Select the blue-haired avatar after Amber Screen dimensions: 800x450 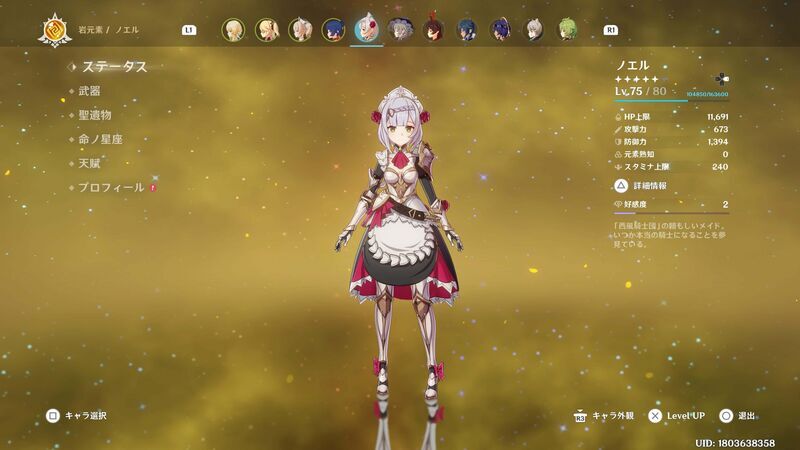(466, 30)
